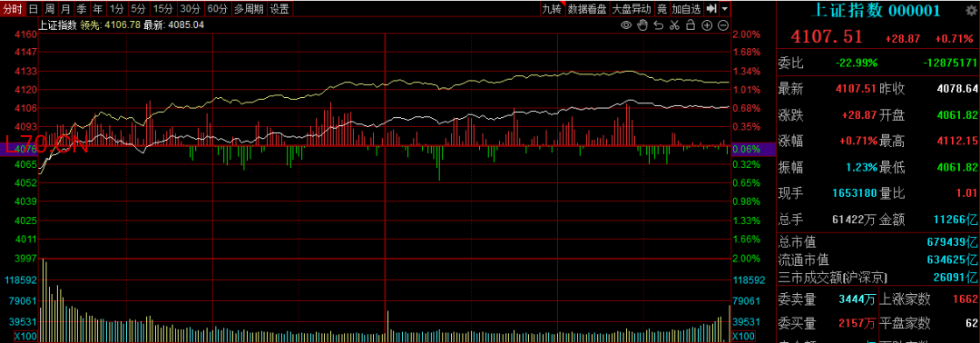Viewport: 980px width, 343px height.
Task: Open the dropdown arrow after 加自选
Action: 724,9
